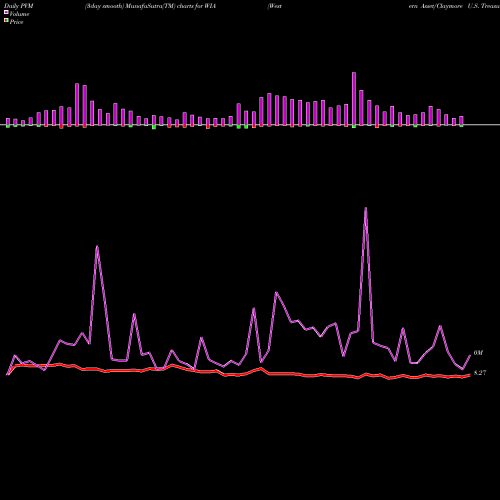
Task: Select the 'Price' legend label
Action: (x=16, y=22)
